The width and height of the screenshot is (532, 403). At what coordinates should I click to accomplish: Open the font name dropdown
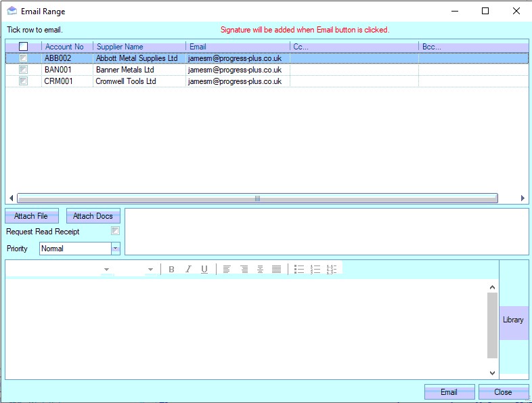pos(106,270)
